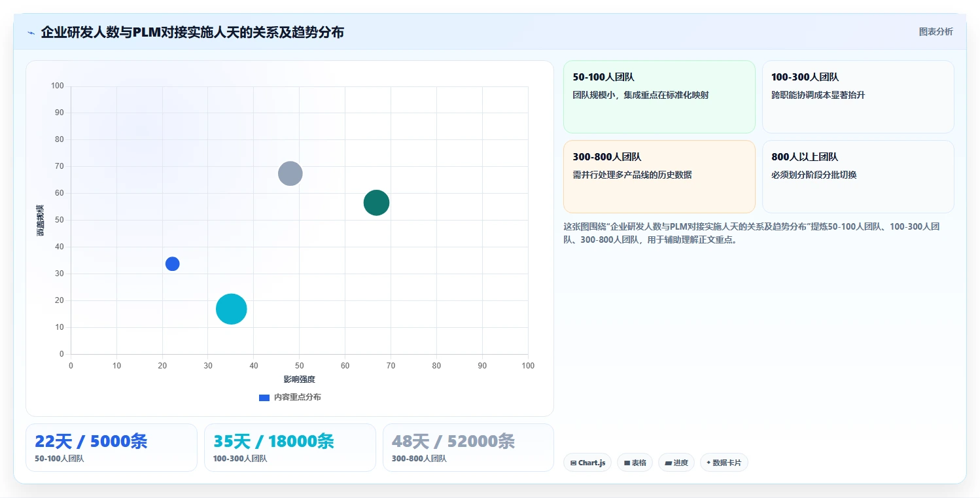Click the 数据卡片 tag star icon
This screenshot has height=498, width=980.
[x=709, y=463]
